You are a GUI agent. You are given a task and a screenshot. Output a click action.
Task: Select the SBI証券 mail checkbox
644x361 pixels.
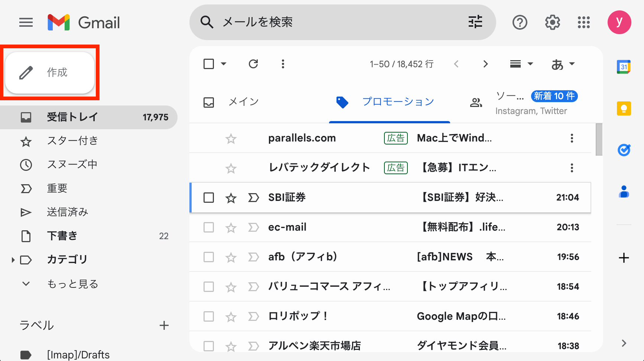point(209,198)
